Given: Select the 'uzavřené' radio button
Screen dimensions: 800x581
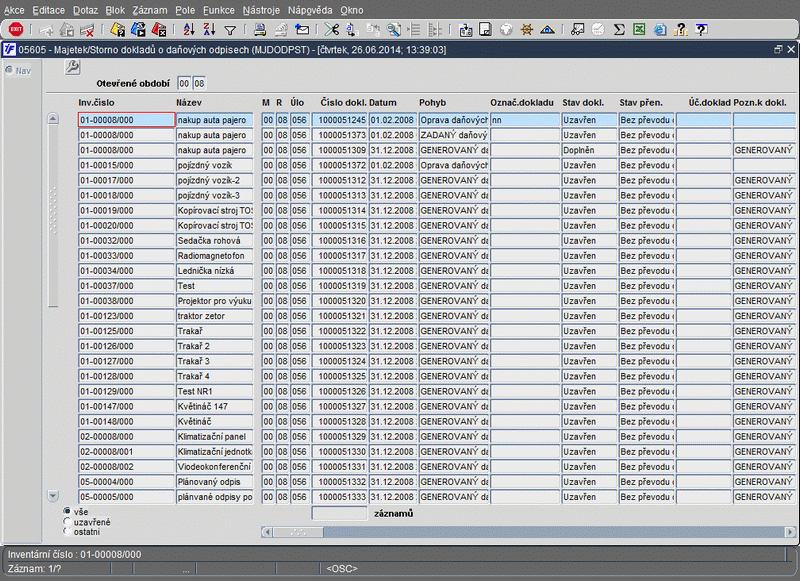Looking at the screenshot, I should [x=67, y=522].
